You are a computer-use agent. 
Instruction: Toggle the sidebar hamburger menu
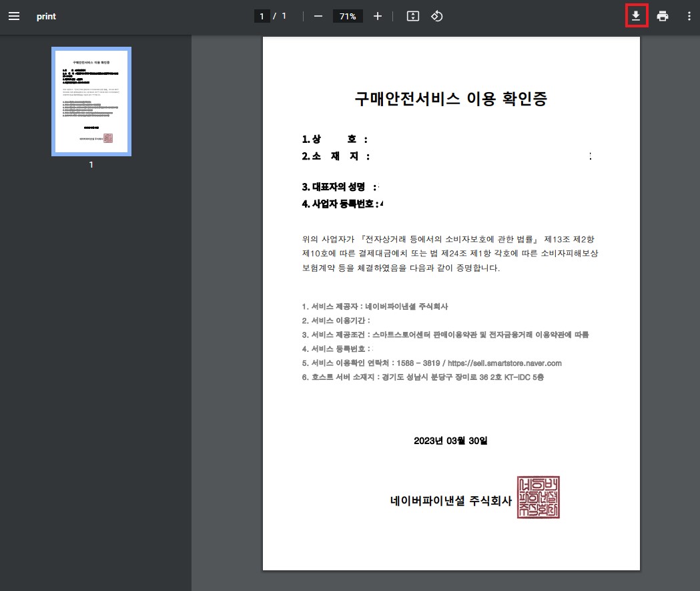pyautogui.click(x=14, y=16)
